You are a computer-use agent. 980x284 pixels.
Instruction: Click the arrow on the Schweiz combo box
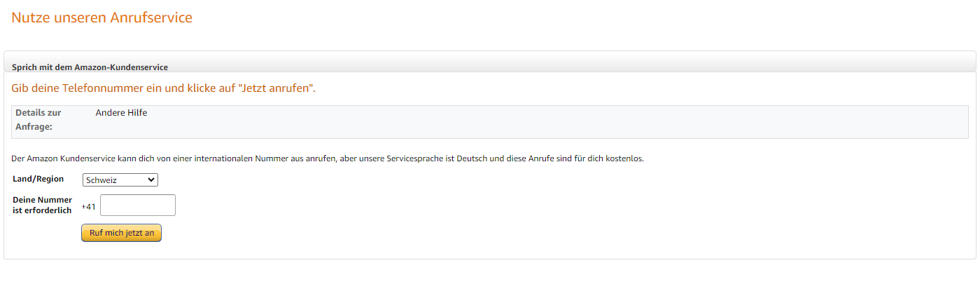point(151,180)
